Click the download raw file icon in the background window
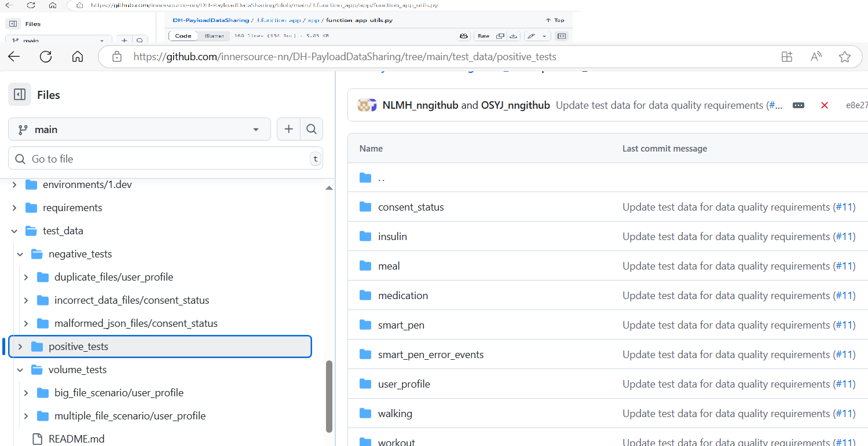This screenshot has width=868, height=446. 513,36
